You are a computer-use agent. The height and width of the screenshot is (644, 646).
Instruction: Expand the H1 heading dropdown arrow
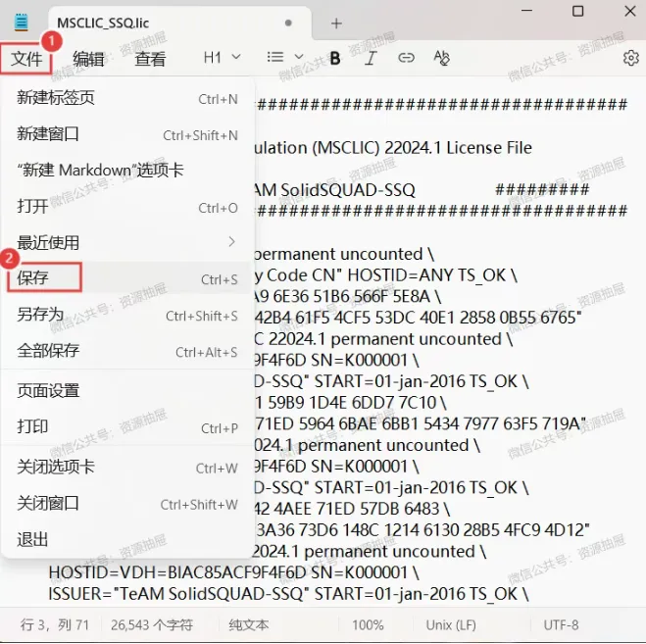[x=236, y=57]
